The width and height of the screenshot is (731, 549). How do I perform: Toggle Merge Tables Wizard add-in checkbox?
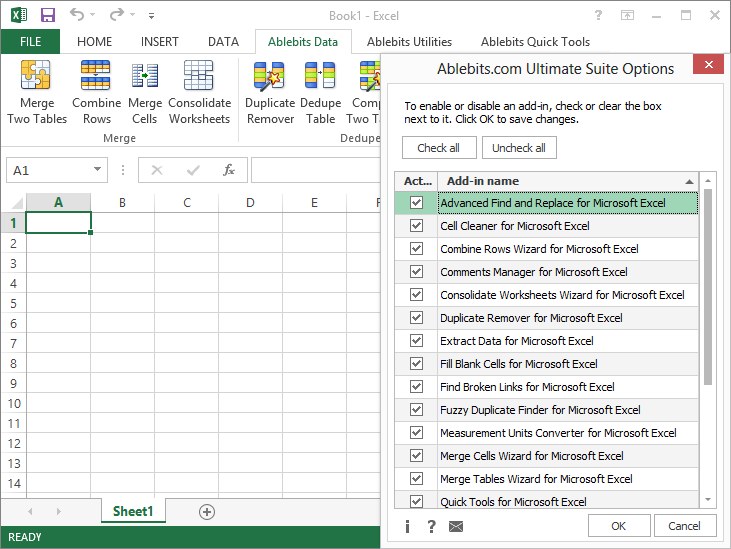pos(416,479)
